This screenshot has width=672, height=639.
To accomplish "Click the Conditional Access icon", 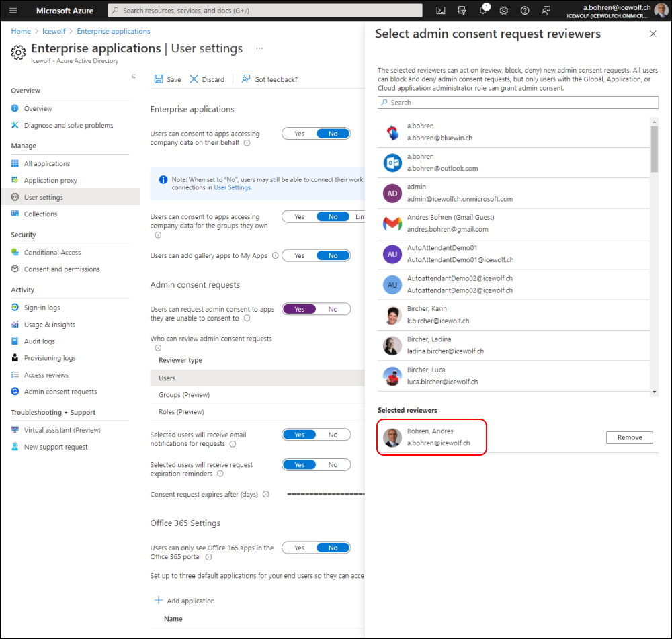I will (x=15, y=252).
